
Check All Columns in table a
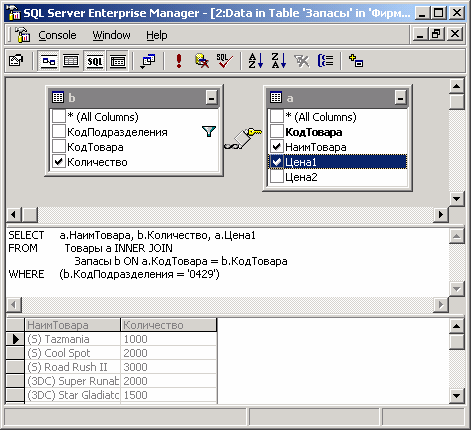pyautogui.click(x=277, y=117)
